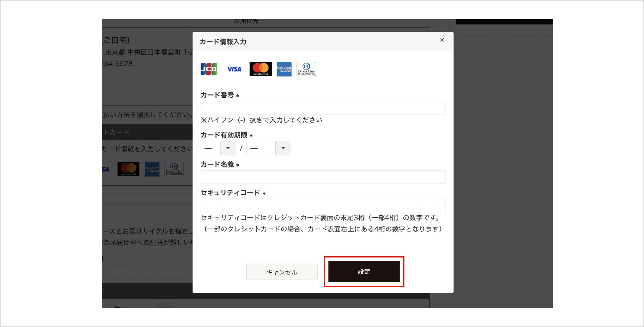Viewport: 644px width, 327px height.
Task: Select the dark credit card payment header bar
Action: click(x=147, y=132)
